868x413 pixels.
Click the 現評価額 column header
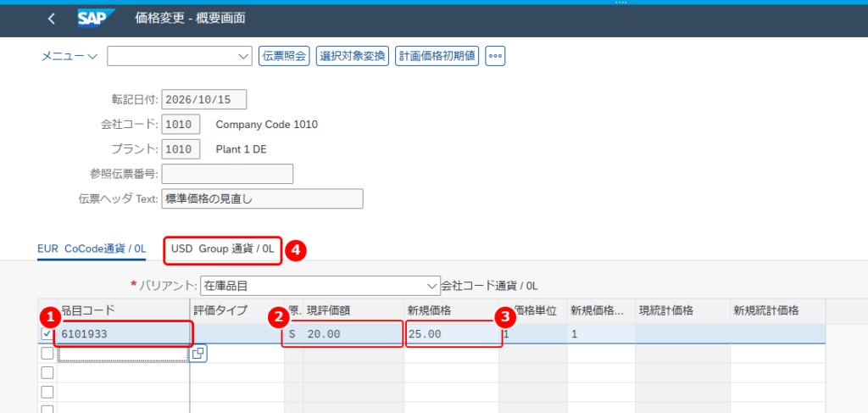(353, 310)
